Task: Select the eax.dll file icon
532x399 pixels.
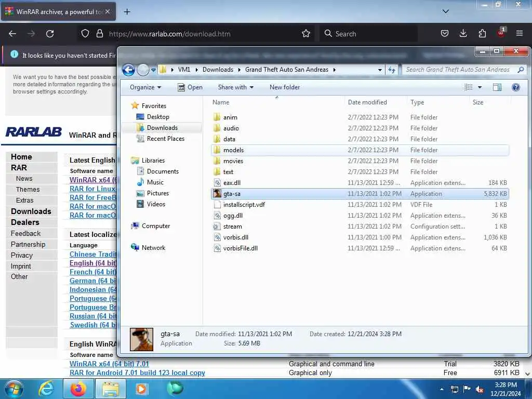Action: pyautogui.click(x=217, y=182)
